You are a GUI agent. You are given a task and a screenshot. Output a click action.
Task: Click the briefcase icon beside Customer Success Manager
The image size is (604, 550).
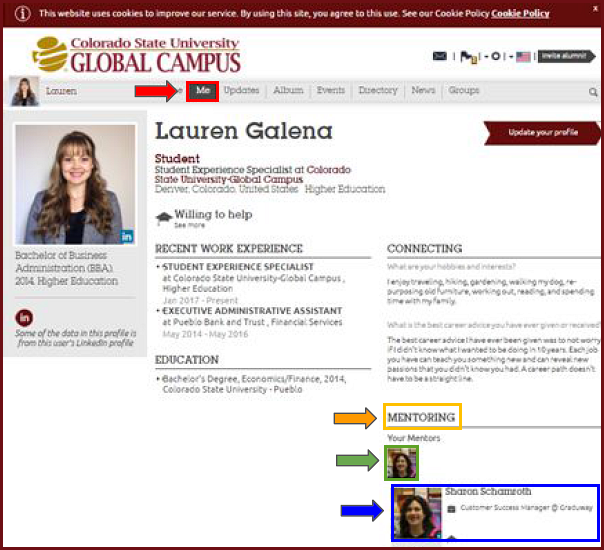451,509
